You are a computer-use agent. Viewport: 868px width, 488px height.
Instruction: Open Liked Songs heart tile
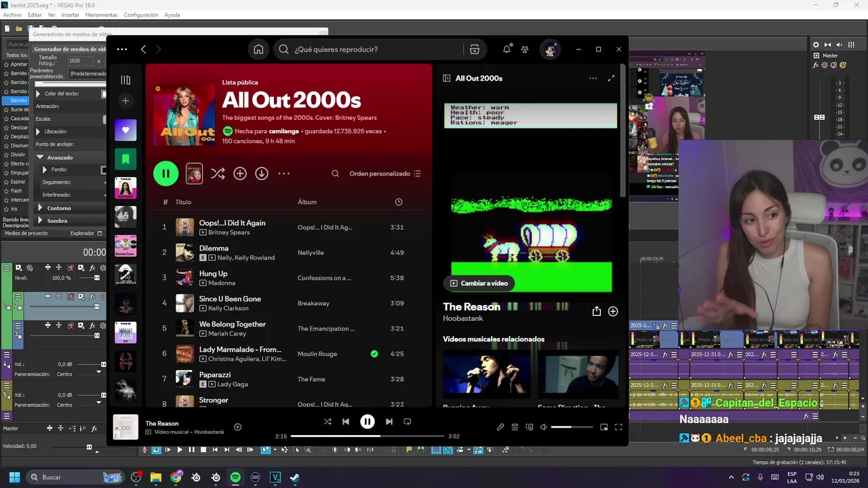point(125,130)
